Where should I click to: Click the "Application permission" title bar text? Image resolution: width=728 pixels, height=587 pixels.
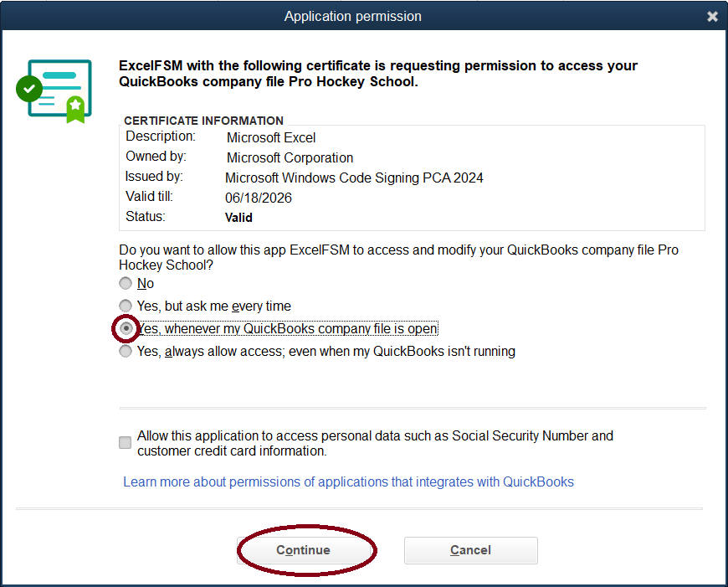tap(353, 16)
